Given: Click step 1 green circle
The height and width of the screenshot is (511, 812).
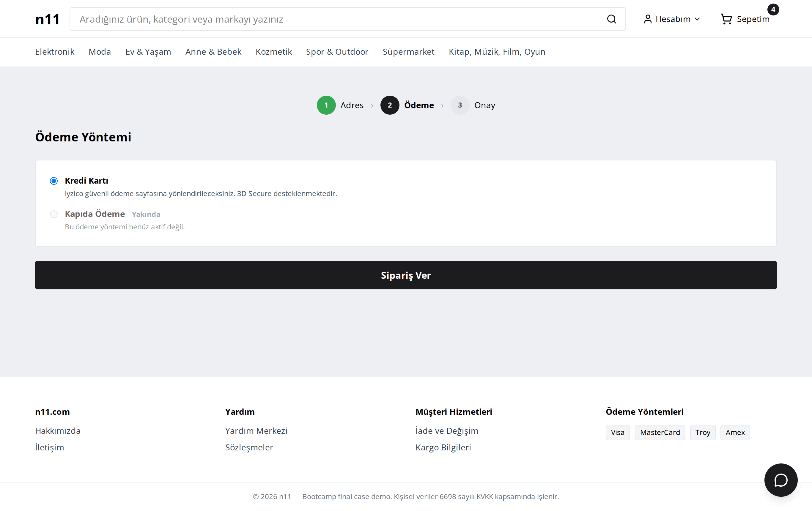Looking at the screenshot, I should tap(326, 105).
